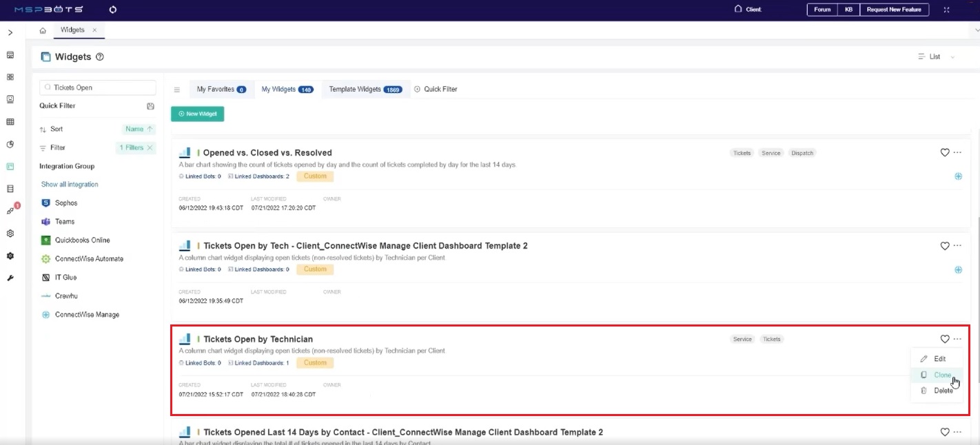
Task: Open the home icon in the tab bar
Action: tap(42, 30)
